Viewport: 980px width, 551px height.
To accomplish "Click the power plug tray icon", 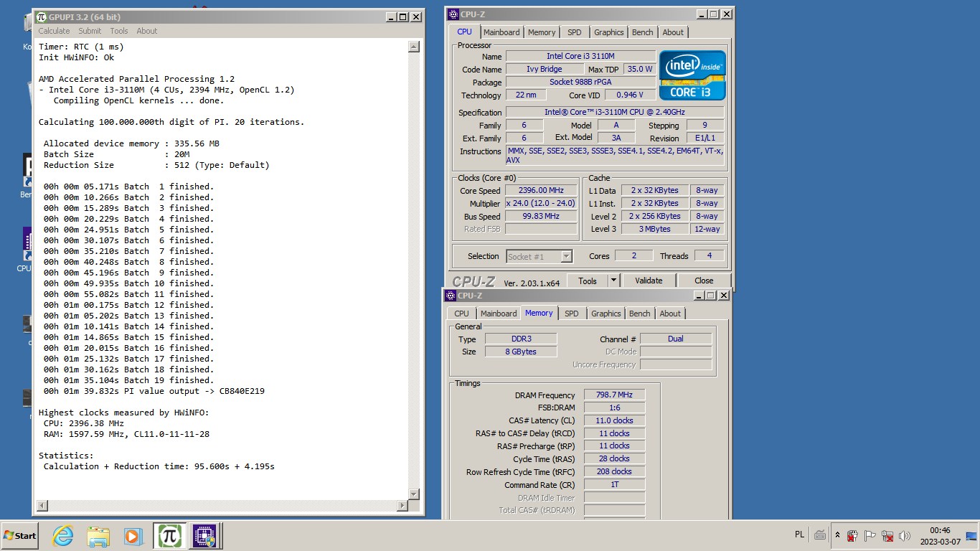I will click(852, 535).
